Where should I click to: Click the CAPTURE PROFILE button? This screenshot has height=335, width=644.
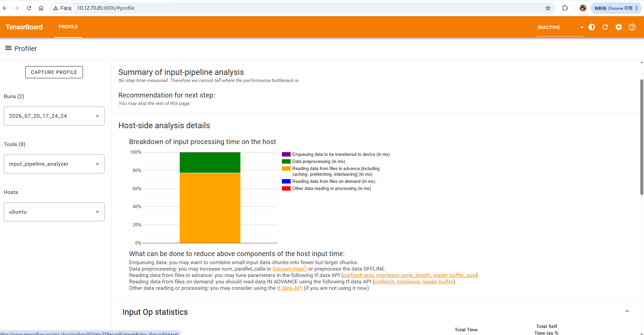pyautogui.click(x=54, y=72)
